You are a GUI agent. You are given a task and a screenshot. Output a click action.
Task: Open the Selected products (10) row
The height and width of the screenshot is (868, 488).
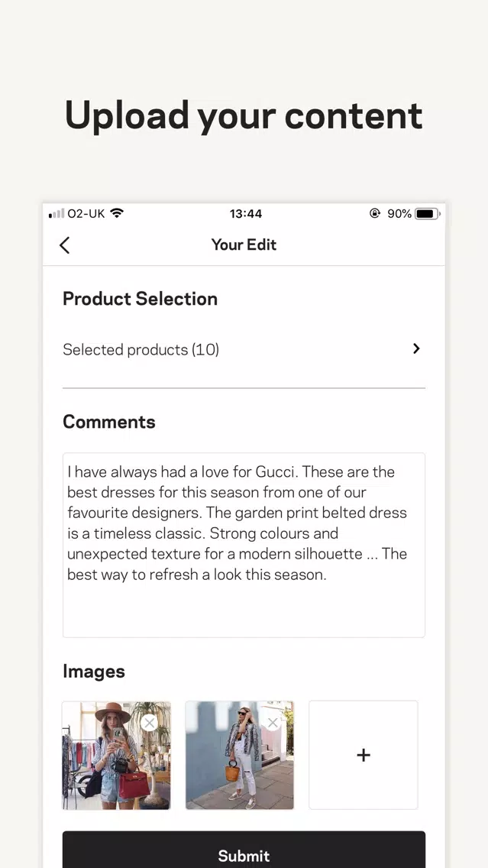[x=244, y=349]
